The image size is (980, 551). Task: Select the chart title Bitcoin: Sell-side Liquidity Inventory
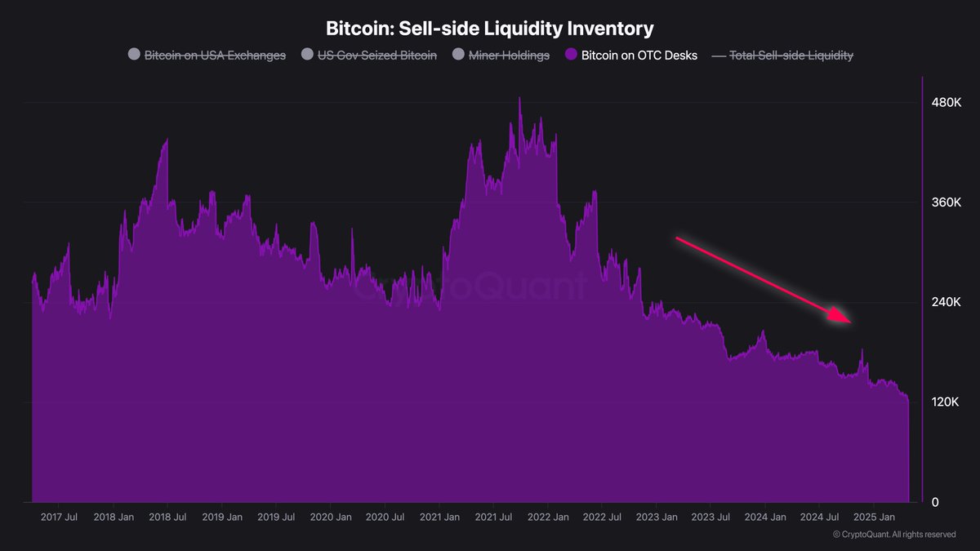(490, 29)
